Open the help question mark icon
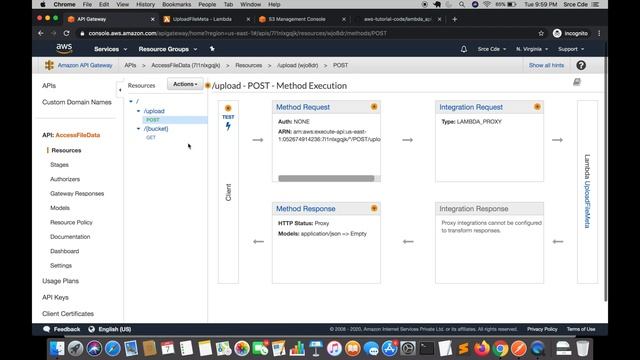Image resolution: width=640 pixels, height=360 pixels. coord(581,65)
